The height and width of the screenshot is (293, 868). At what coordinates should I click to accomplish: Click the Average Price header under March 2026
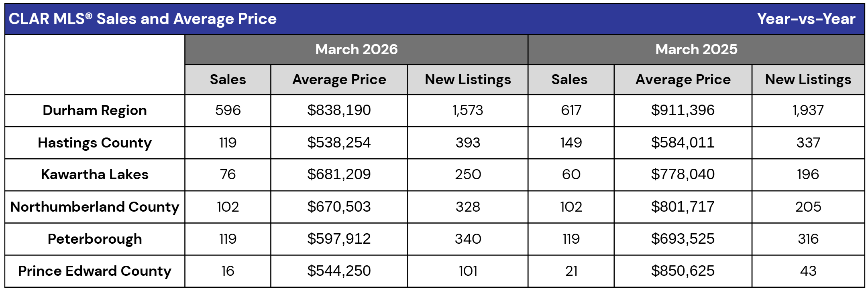click(x=339, y=79)
